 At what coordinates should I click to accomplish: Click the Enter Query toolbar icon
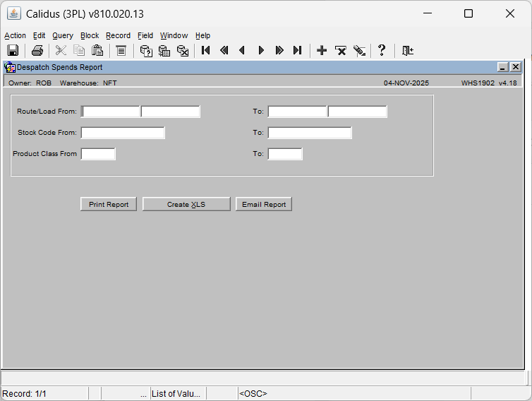coord(146,50)
